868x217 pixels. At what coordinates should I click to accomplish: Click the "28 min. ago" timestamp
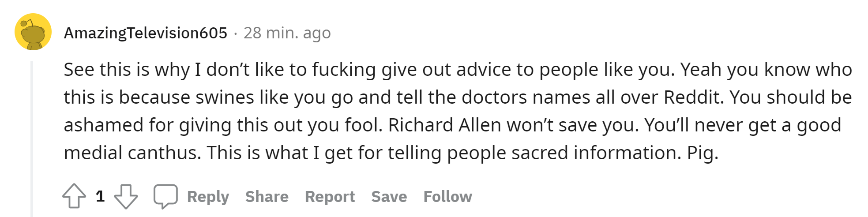(x=287, y=33)
